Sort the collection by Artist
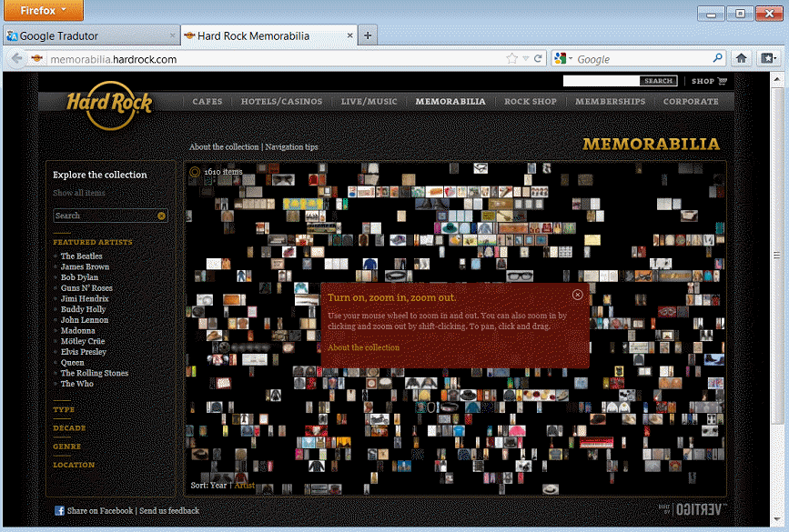This screenshot has height=532, width=789. tap(245, 486)
